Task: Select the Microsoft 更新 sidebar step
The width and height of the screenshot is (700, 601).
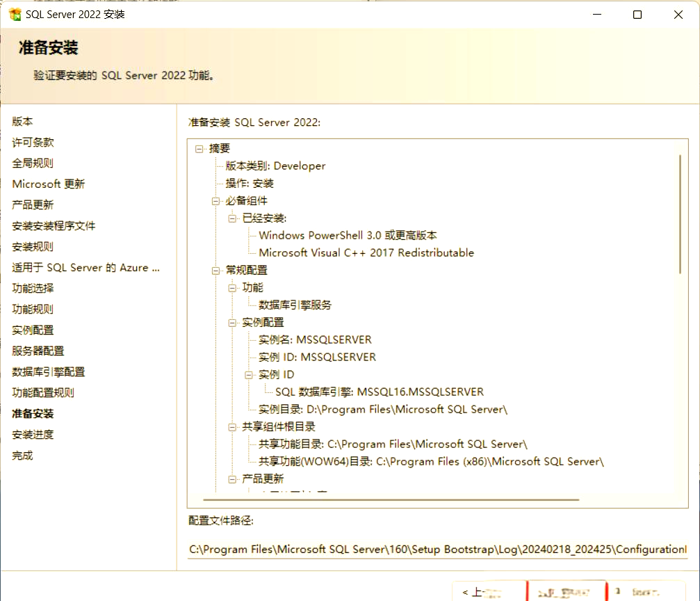Action: click(48, 184)
